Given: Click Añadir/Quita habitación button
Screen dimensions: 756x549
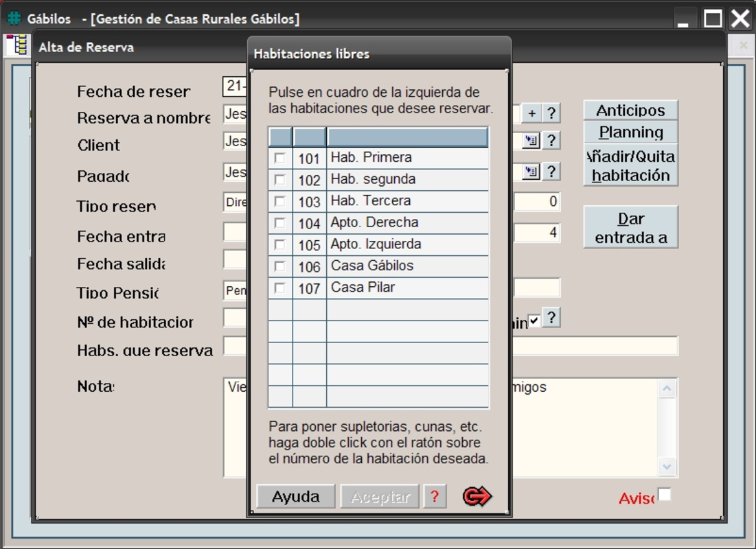Looking at the screenshot, I should click(630, 165).
